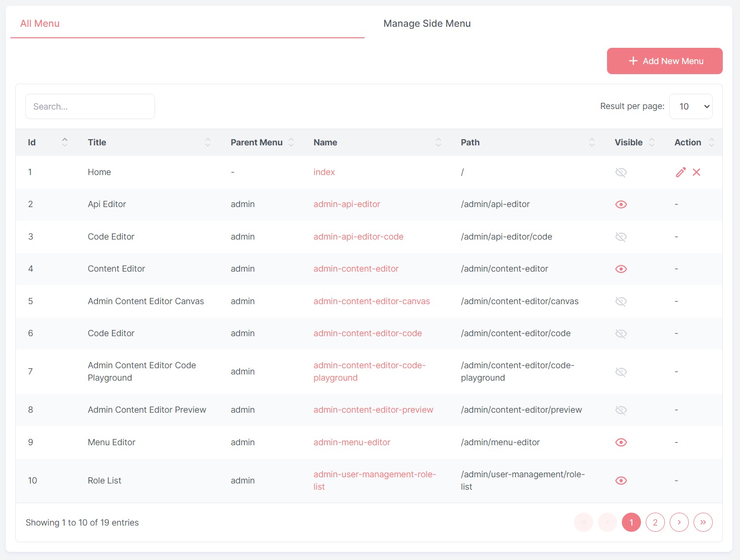The width and height of the screenshot is (740, 560).
Task: Edit the Home menu with the pencil icon
Action: coord(681,172)
